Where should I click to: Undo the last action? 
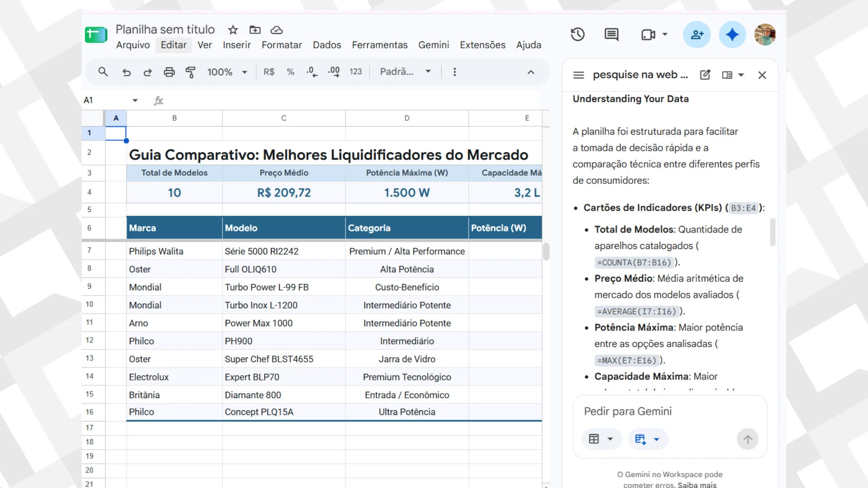(127, 72)
